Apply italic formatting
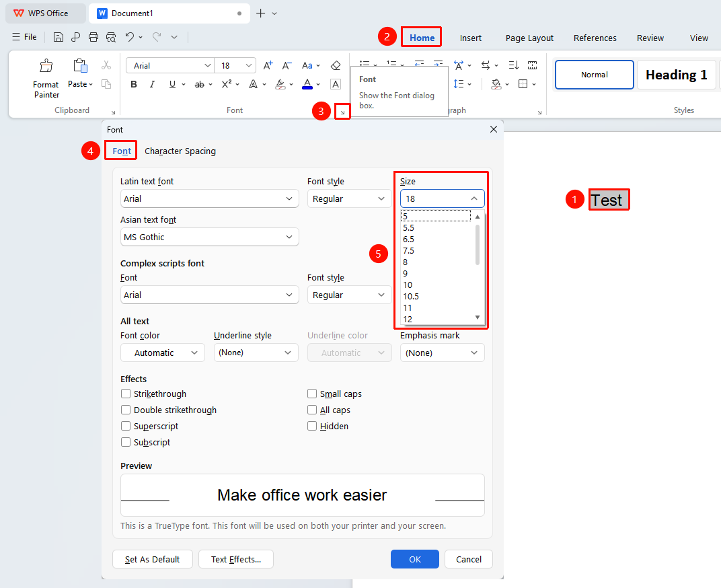721x588 pixels. 152,84
